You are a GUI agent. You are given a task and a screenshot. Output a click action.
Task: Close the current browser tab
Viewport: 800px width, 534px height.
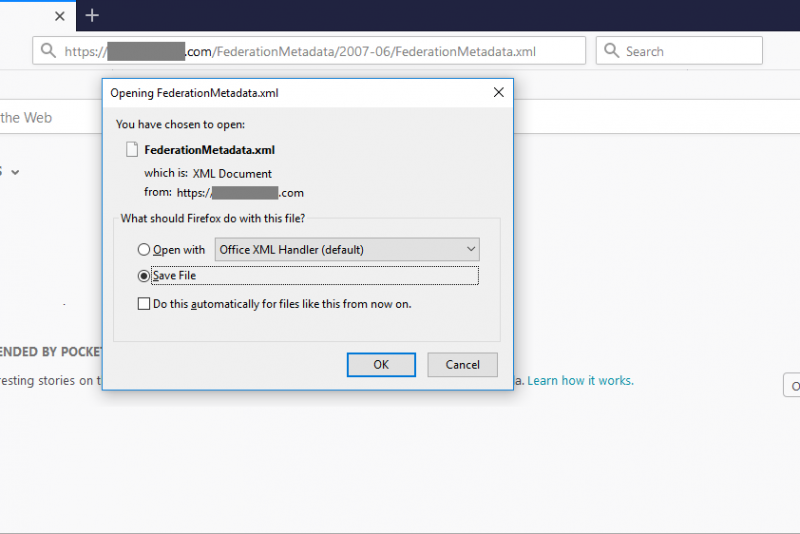tap(59, 16)
